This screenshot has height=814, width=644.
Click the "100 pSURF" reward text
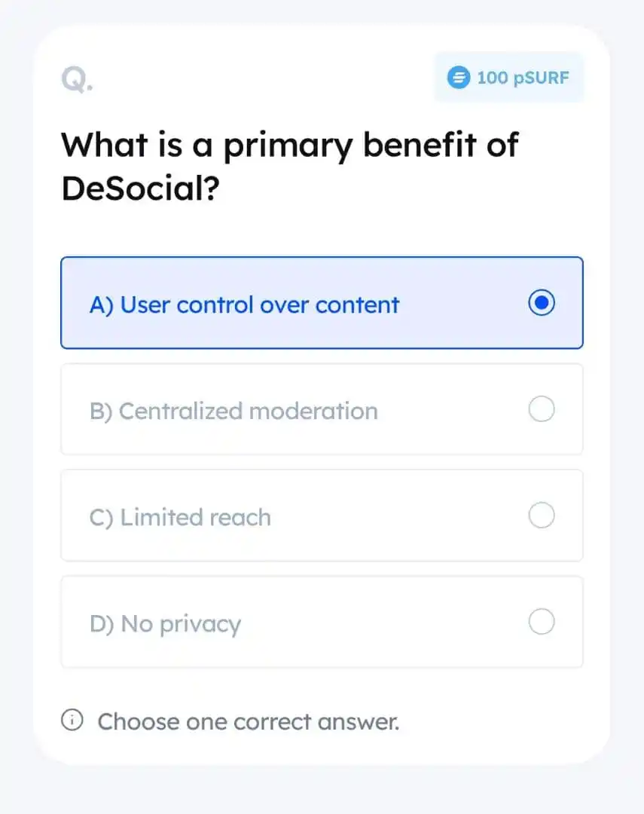523,78
